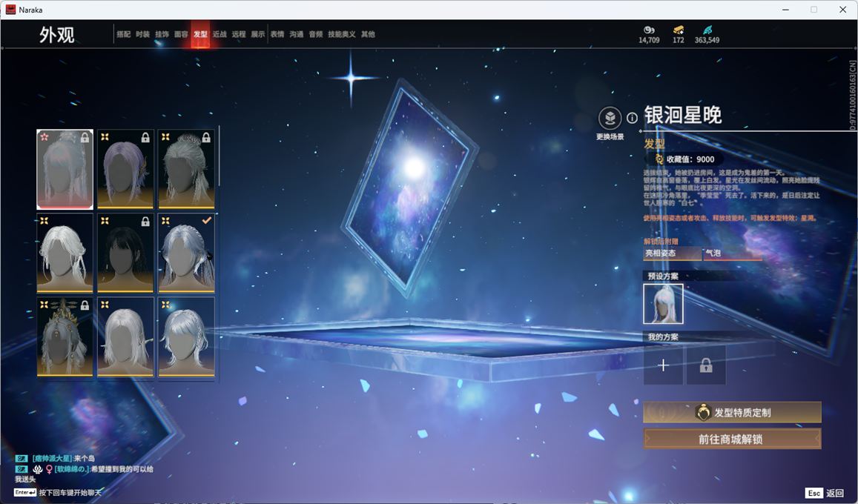Click the gold bar currency icon (172)

(x=679, y=30)
